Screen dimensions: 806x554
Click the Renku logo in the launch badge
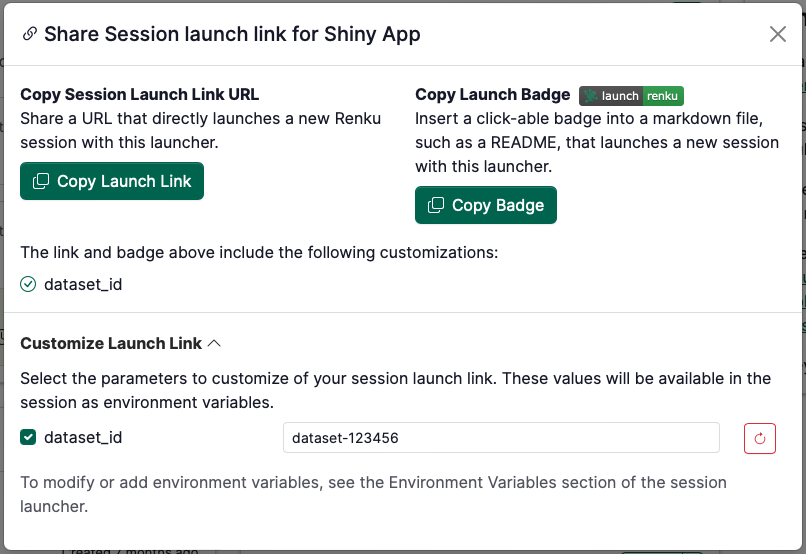592,96
